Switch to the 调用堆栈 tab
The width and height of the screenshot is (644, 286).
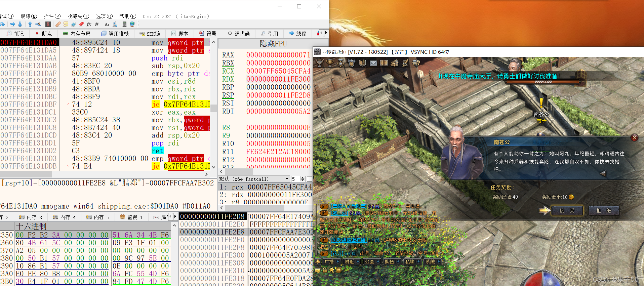(x=115, y=34)
